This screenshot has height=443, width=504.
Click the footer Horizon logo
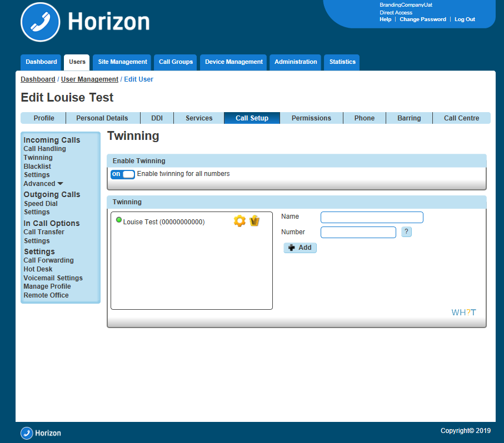tap(41, 433)
